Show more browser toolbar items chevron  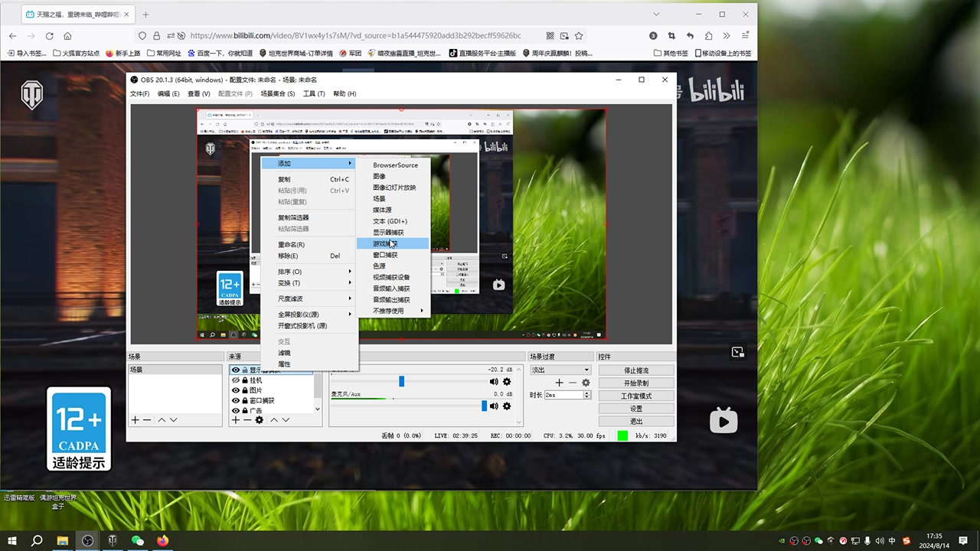727,36
